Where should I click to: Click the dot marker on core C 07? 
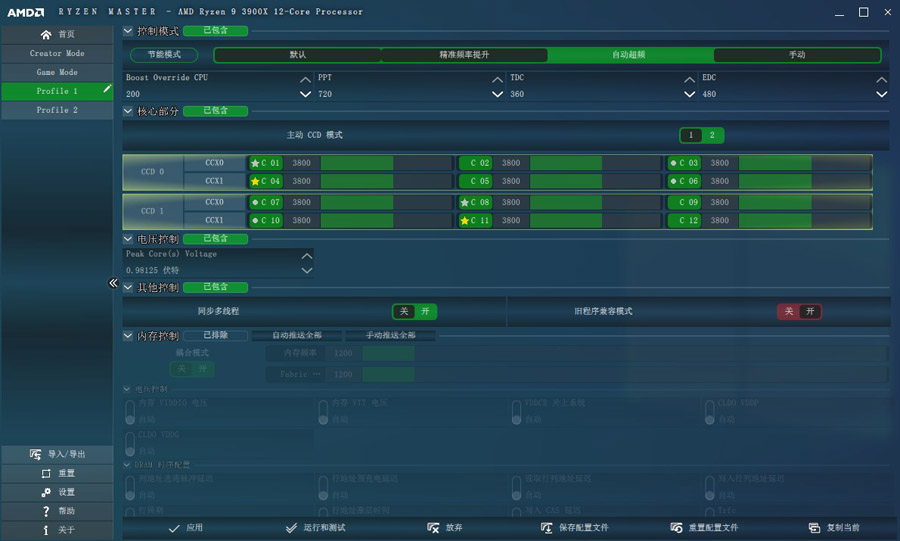point(255,203)
